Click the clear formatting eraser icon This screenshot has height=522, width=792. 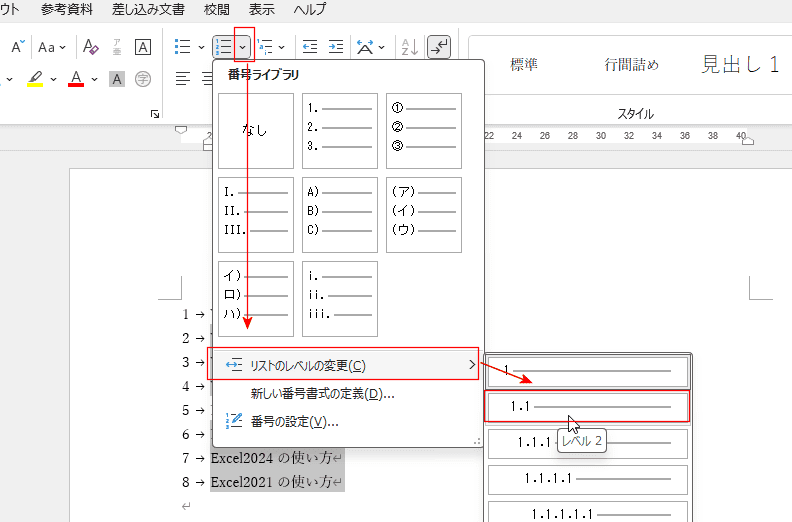pos(91,47)
